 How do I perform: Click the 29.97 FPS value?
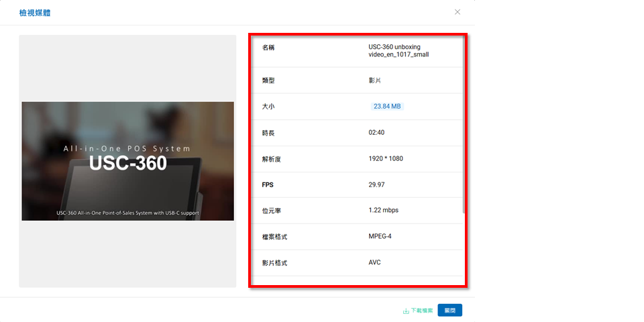coord(376,185)
